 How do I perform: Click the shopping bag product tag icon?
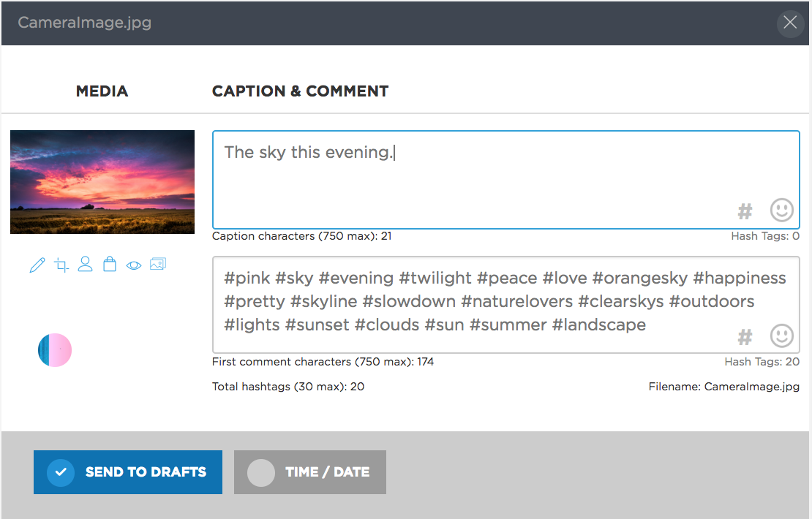point(110,264)
